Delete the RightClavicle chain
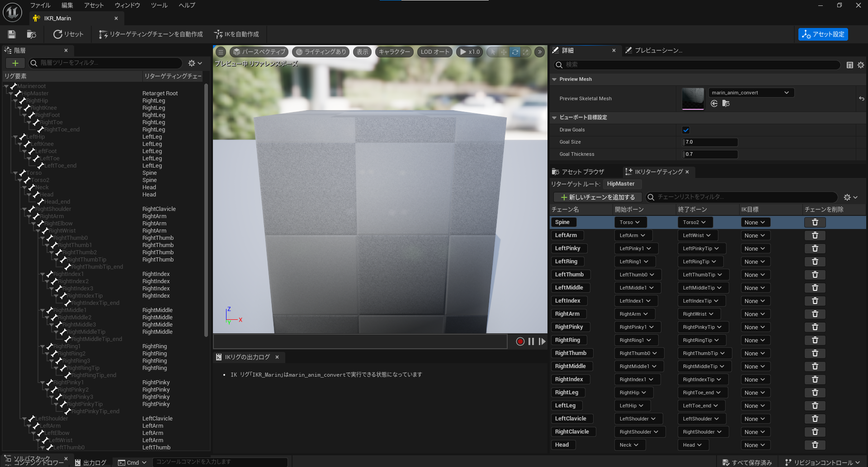868x467 pixels. click(815, 432)
